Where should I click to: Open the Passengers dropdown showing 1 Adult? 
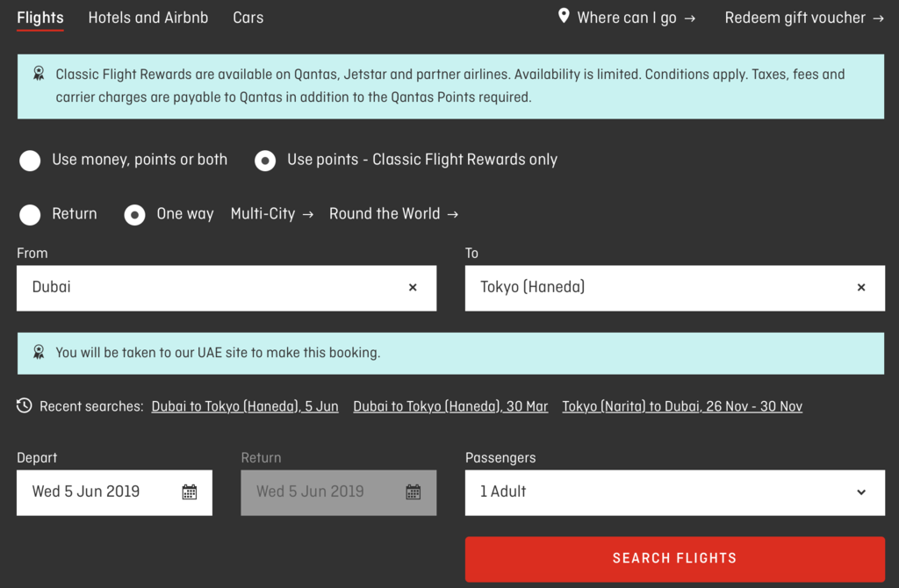coord(675,492)
